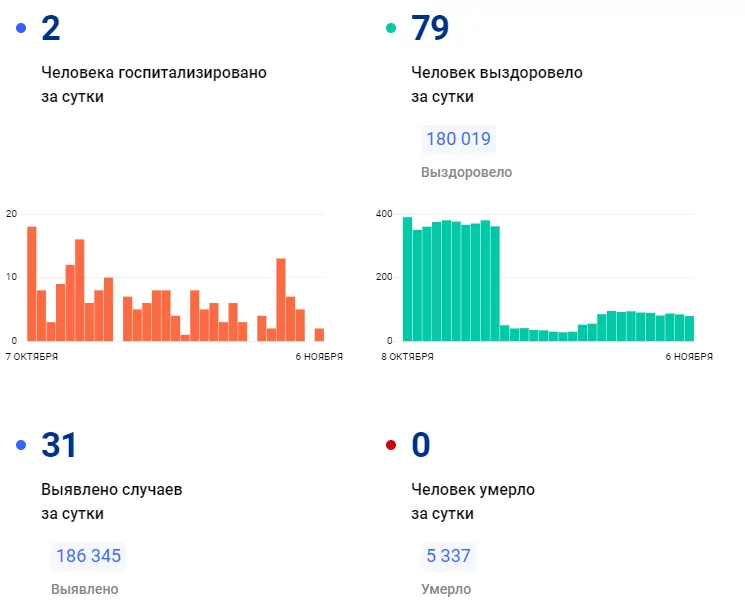This screenshot has height=613, width=745.
Task: Click the 'Умерло' caption
Action: (x=446, y=589)
